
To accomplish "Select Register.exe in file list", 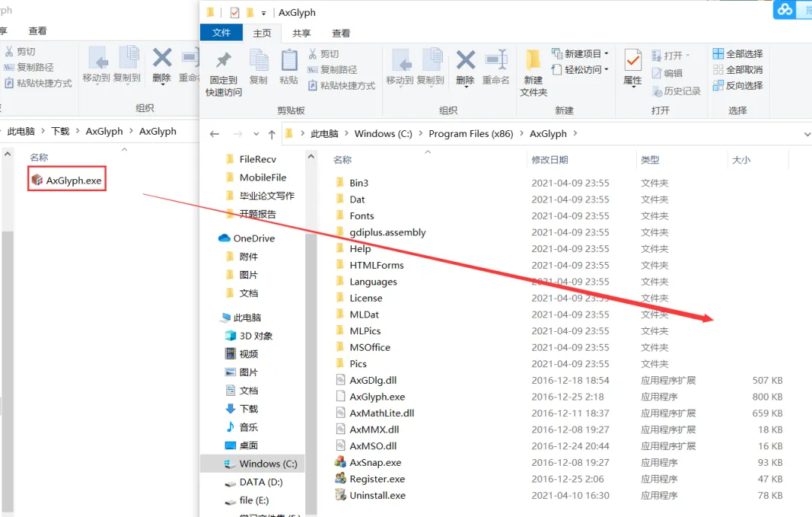I will [x=370, y=479].
